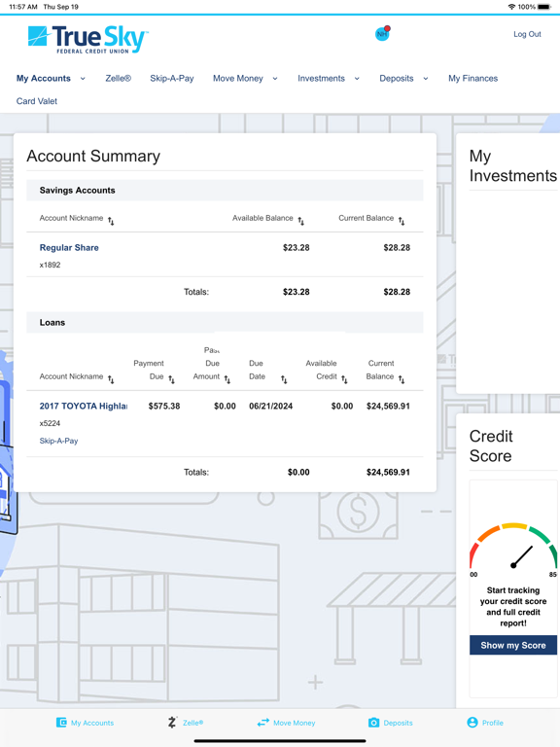Open the 2017 TOYOTA Highlander loan
The image size is (560, 747).
(x=84, y=406)
